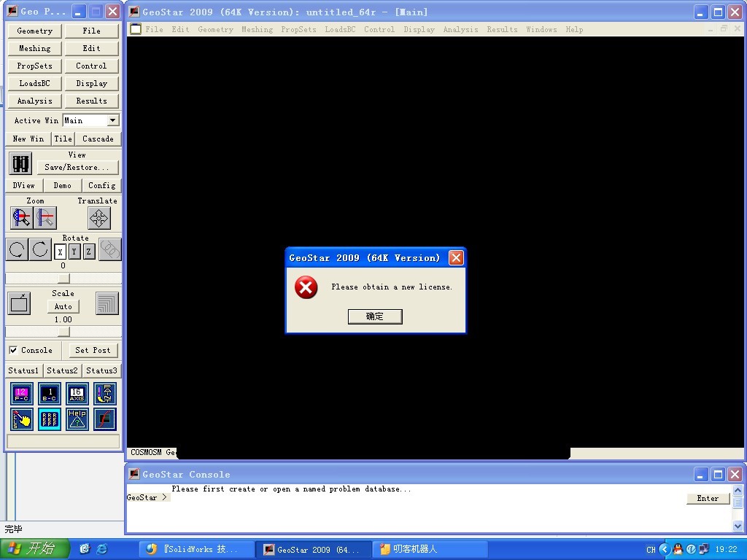Click the Auto scale button
This screenshot has width=747, height=560.
click(63, 307)
